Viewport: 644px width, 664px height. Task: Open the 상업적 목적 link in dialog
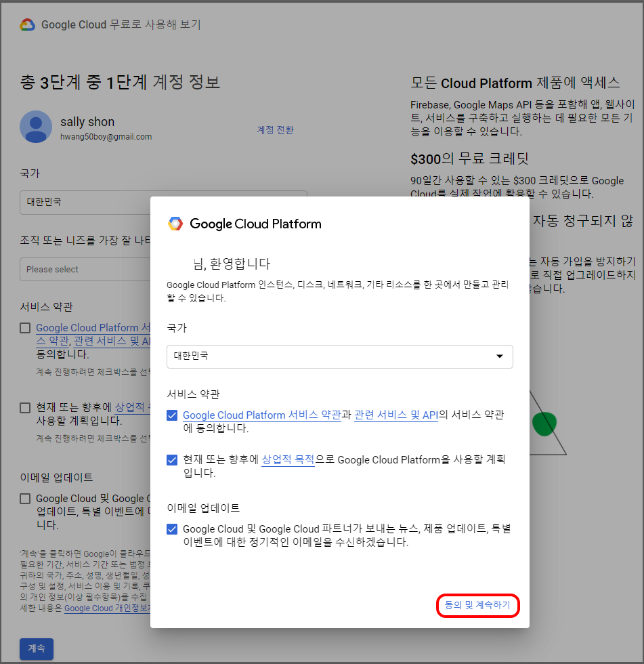click(288, 460)
